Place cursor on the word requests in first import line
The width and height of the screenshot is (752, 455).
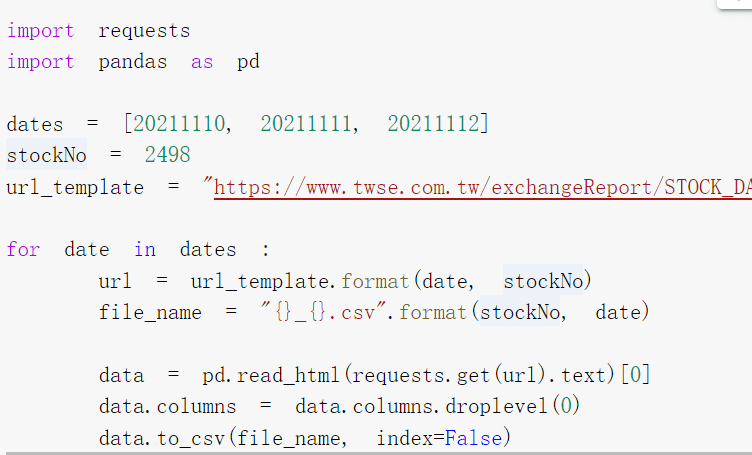tap(144, 32)
